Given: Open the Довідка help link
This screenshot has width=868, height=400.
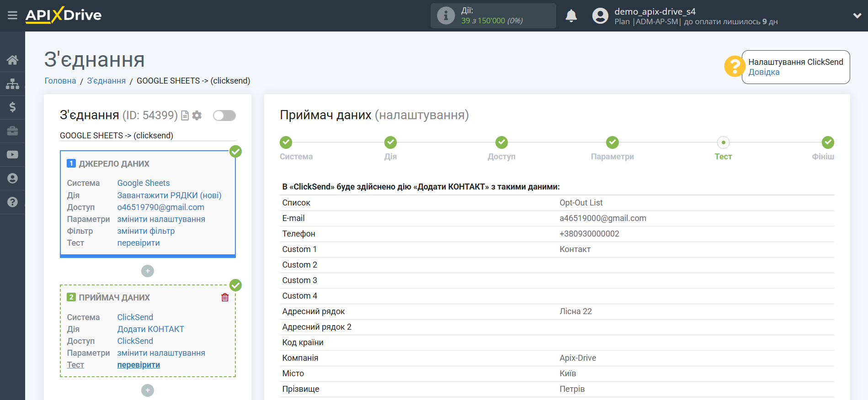Looking at the screenshot, I should click(764, 72).
